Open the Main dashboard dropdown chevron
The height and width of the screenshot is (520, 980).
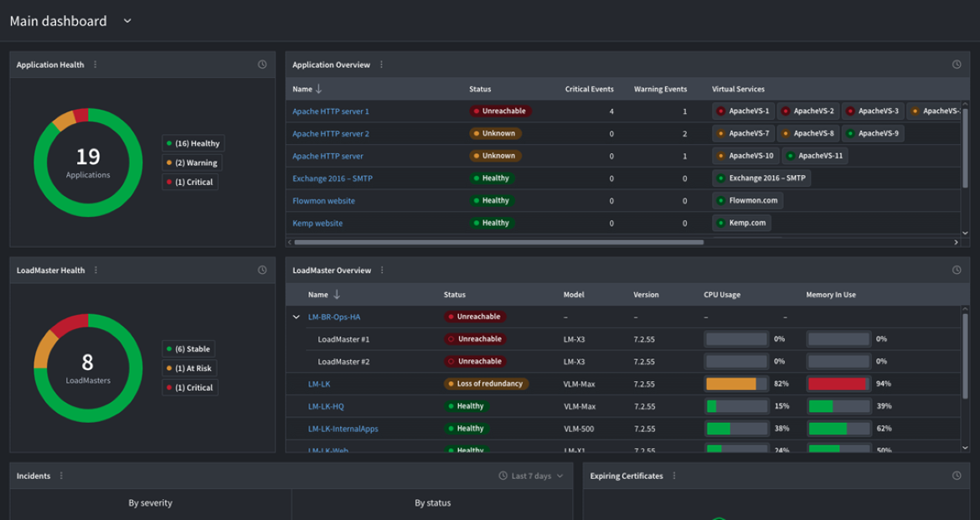point(127,21)
